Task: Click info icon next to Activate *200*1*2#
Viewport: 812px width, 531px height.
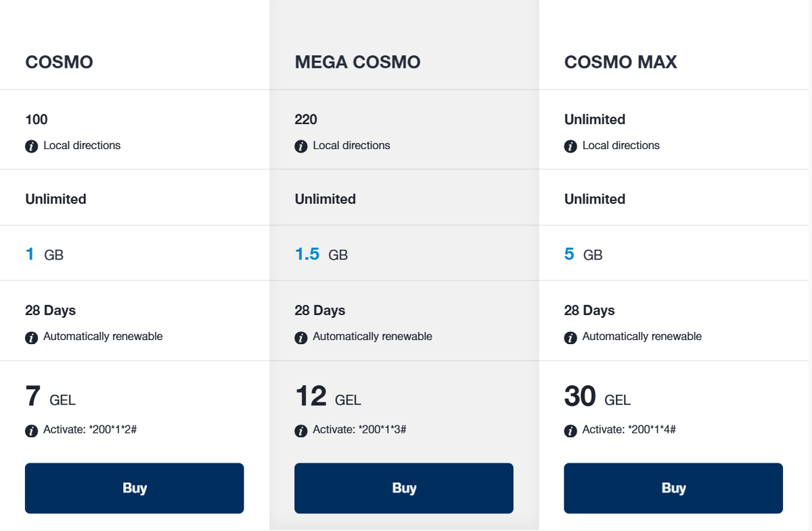Action: coord(31,431)
